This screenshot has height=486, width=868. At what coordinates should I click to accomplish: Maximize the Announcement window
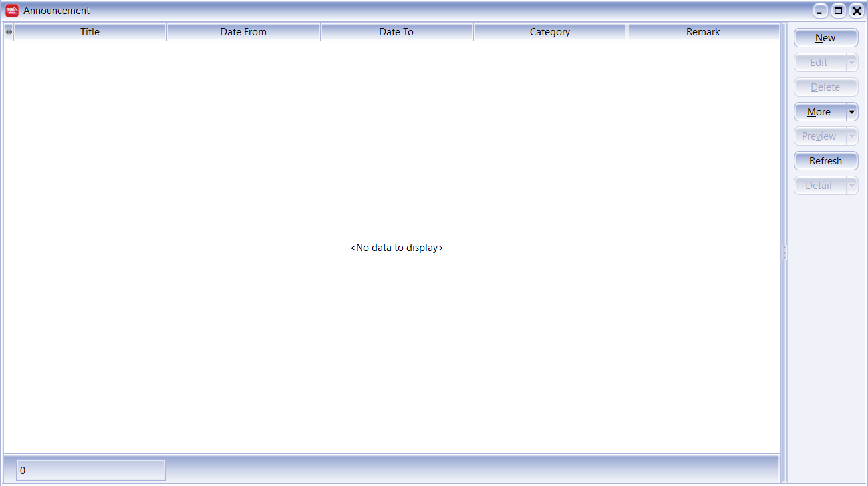click(839, 11)
